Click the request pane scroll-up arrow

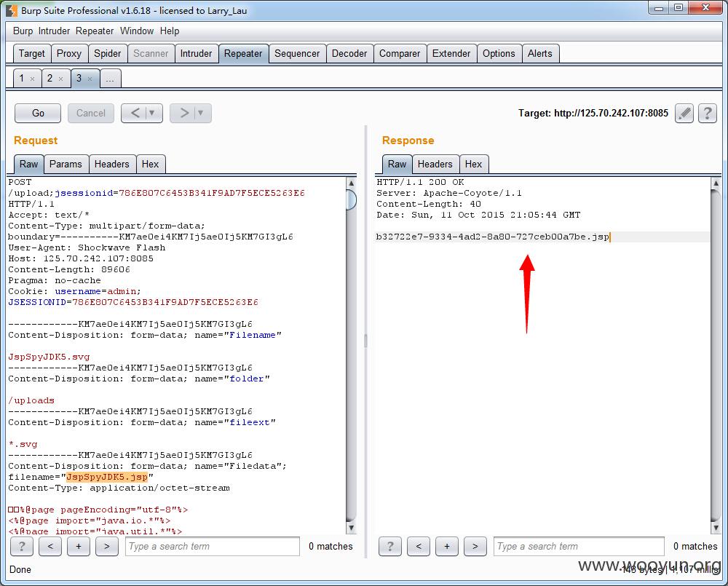pos(352,183)
